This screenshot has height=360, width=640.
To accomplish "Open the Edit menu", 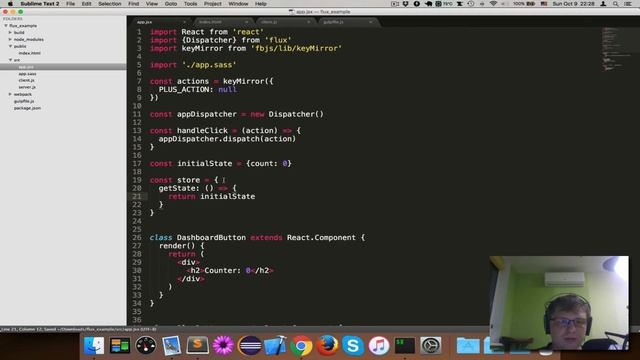I will click(87, 4).
